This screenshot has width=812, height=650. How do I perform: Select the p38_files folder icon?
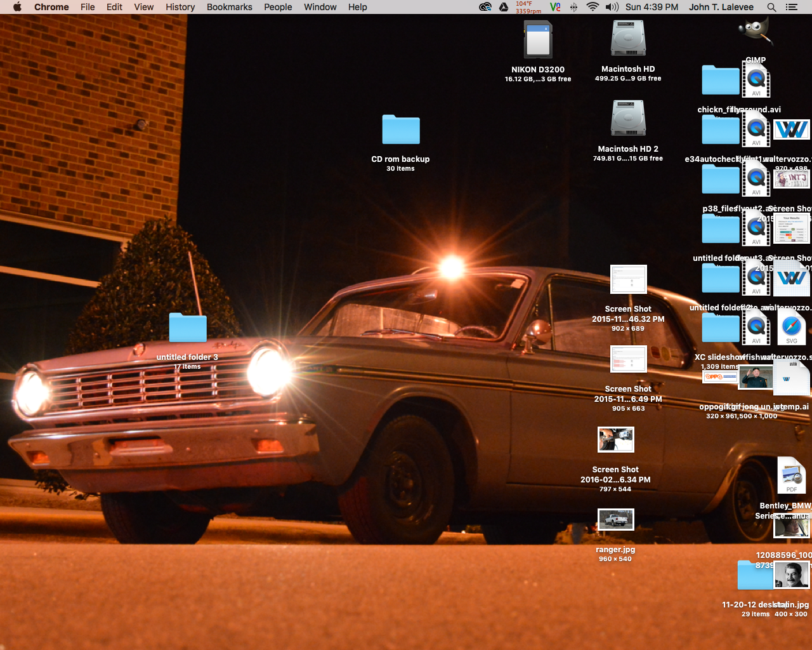point(721,179)
